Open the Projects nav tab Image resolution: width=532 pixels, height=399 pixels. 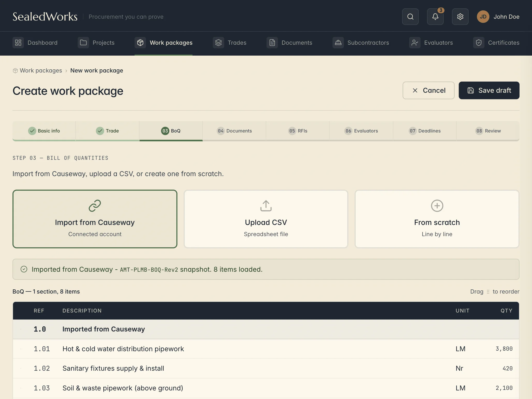click(x=96, y=43)
